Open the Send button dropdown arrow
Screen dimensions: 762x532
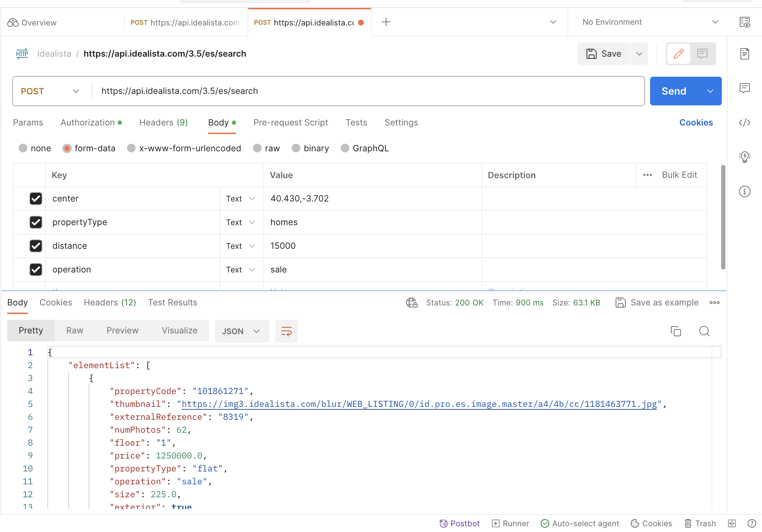point(710,91)
